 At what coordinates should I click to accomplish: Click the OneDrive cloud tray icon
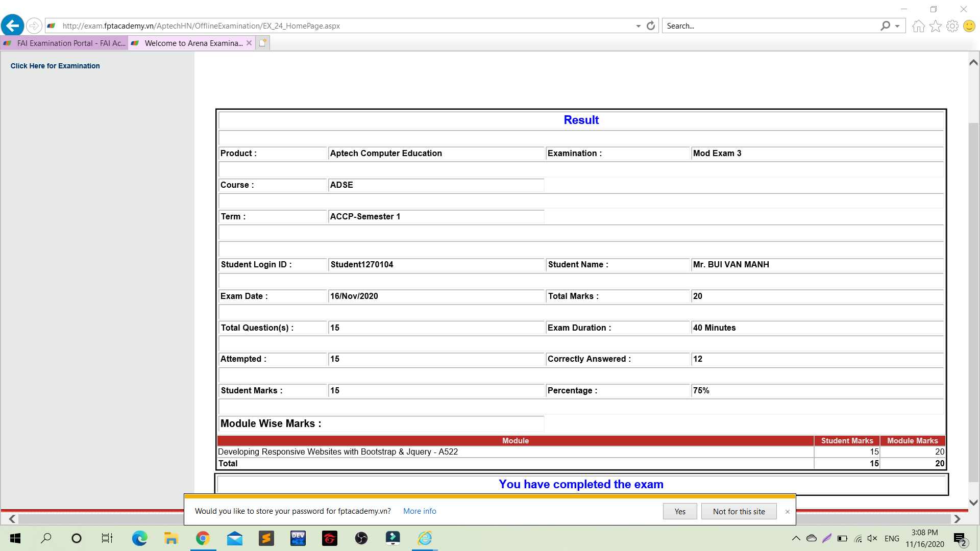click(812, 538)
